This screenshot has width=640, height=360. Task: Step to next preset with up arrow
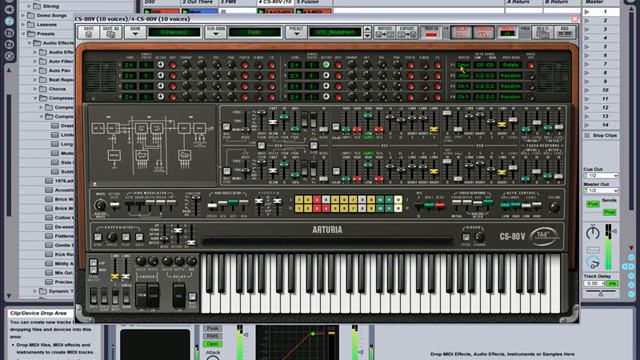tap(367, 29)
